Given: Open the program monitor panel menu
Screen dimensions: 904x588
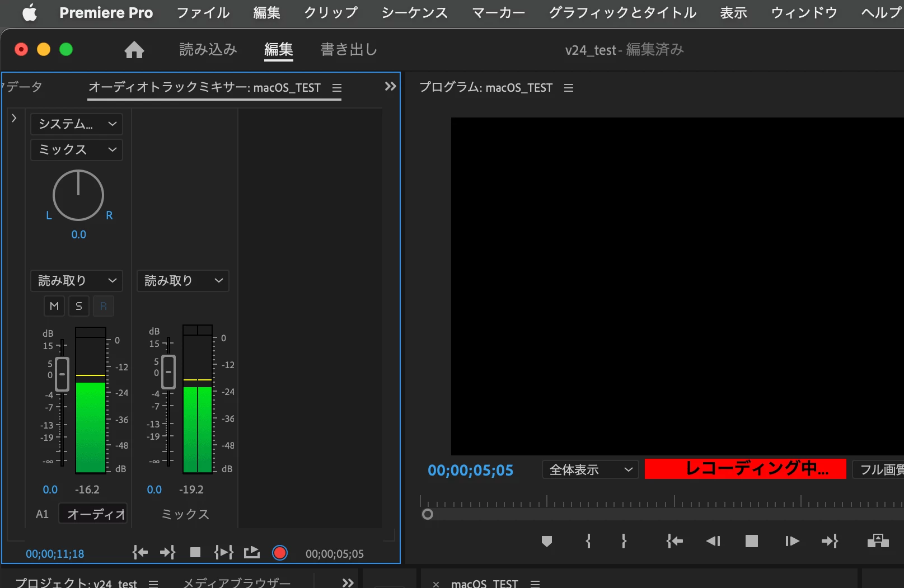Looking at the screenshot, I should tap(569, 88).
